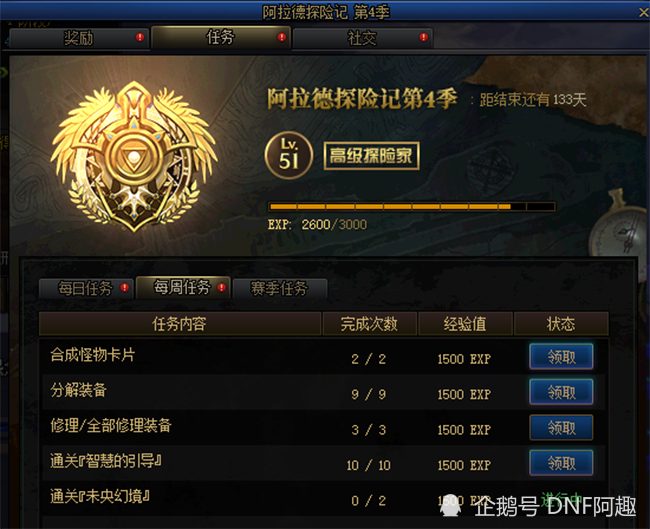Click the Lv. 51 level circle icon

289,155
